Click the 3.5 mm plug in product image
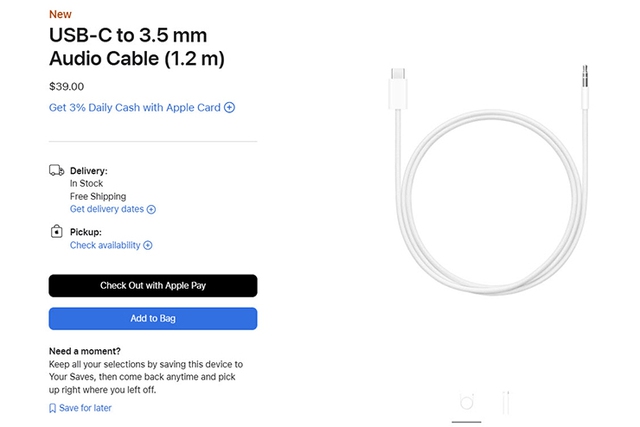The image size is (640, 427). click(585, 86)
